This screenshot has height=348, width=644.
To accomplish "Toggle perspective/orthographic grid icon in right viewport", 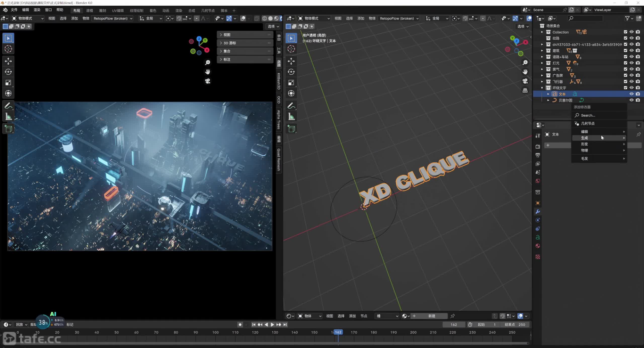I will [x=525, y=90].
